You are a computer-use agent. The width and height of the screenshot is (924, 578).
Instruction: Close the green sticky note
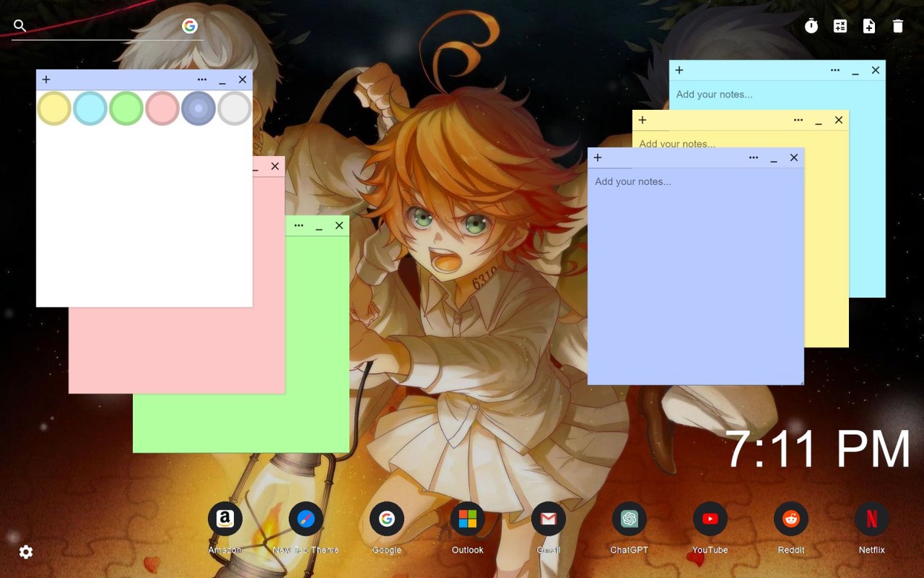[339, 225]
